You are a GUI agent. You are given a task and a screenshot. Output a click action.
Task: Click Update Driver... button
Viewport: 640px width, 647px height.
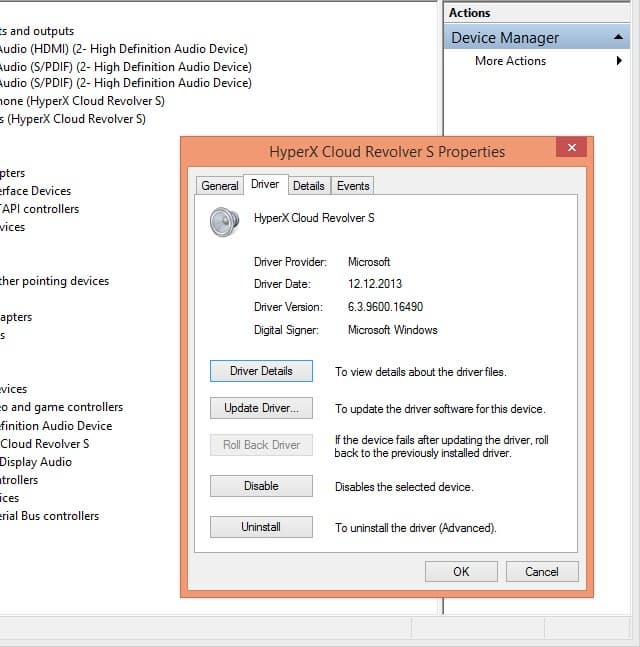[x=261, y=408]
